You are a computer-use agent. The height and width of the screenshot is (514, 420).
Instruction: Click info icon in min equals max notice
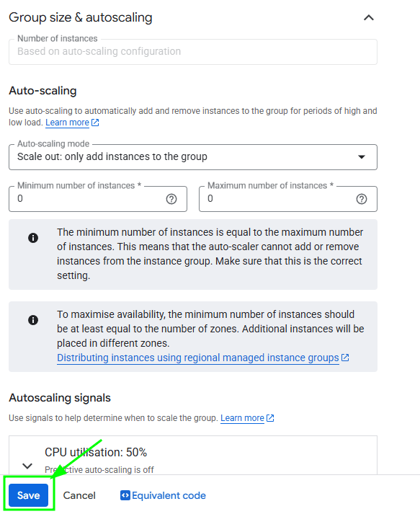[x=33, y=238]
